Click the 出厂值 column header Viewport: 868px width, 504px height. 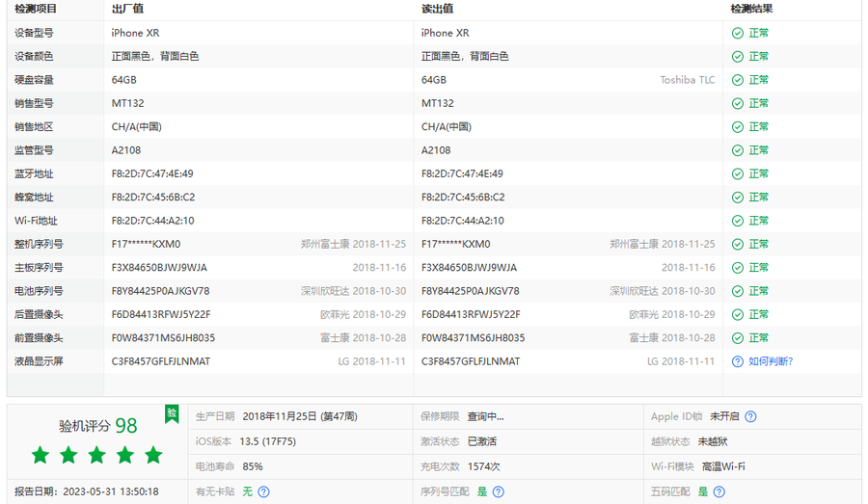tap(127, 9)
